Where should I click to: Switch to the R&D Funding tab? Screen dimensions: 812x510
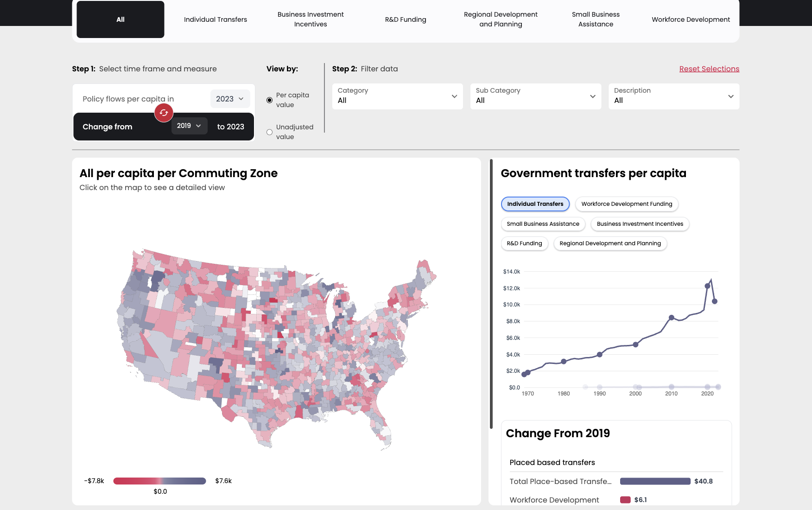(406, 19)
